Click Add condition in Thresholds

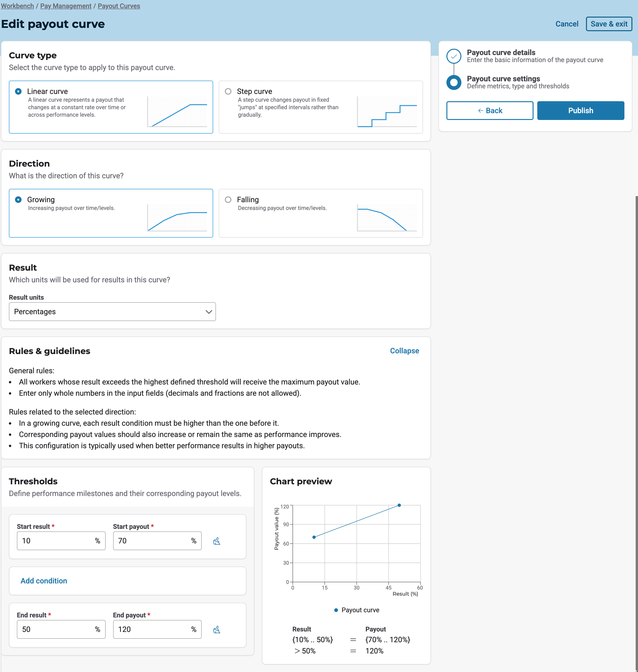tap(44, 581)
